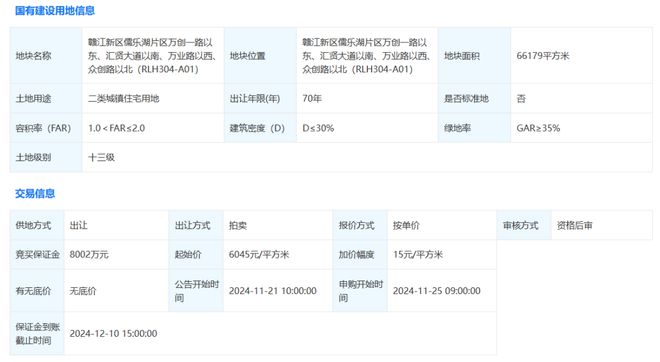Click the 无底价 value
The width and height of the screenshot is (660, 362).
83,291
